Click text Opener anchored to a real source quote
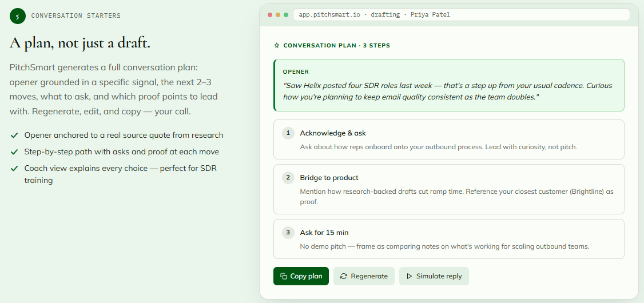 (124, 135)
